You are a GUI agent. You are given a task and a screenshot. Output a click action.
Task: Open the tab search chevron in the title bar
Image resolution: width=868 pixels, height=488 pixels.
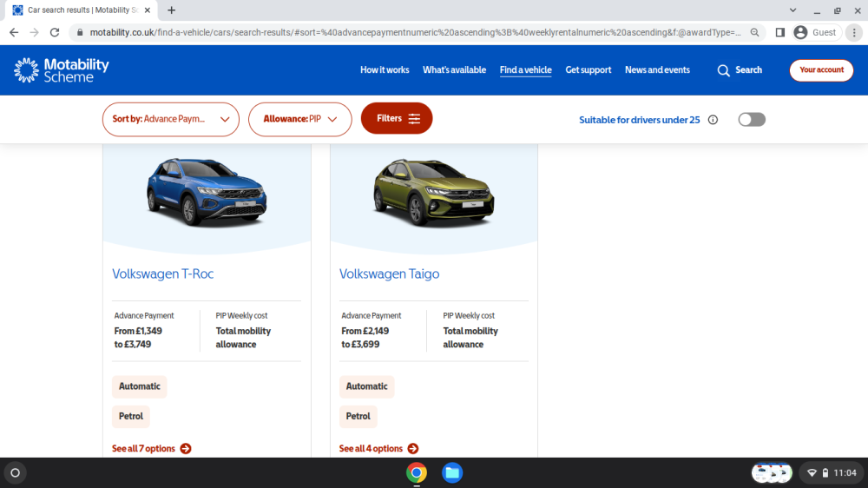[x=792, y=10]
